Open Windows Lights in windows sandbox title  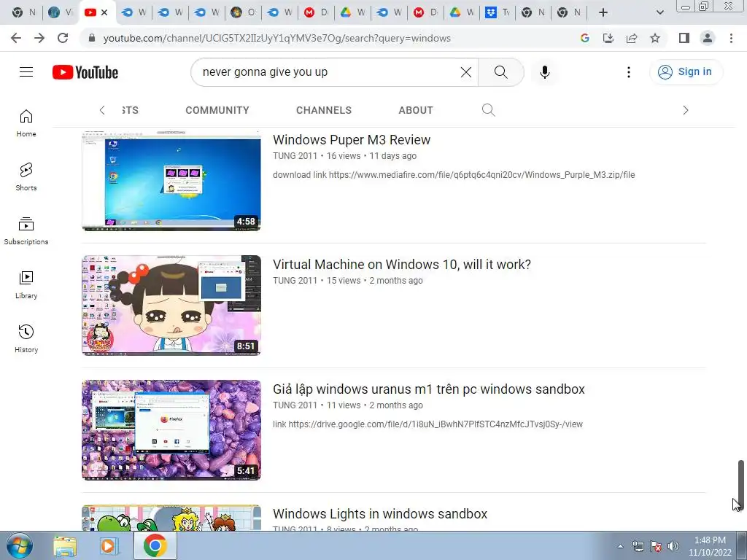[x=380, y=514]
